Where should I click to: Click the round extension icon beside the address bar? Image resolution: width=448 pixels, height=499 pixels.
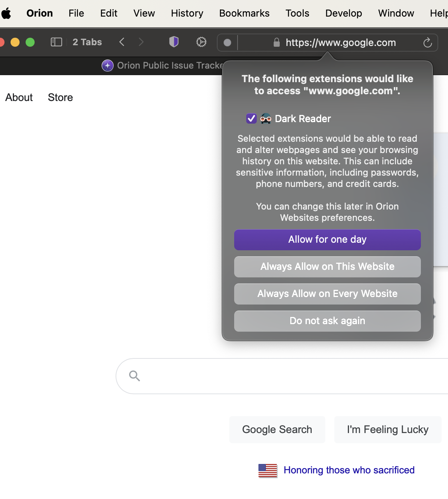coord(227,43)
